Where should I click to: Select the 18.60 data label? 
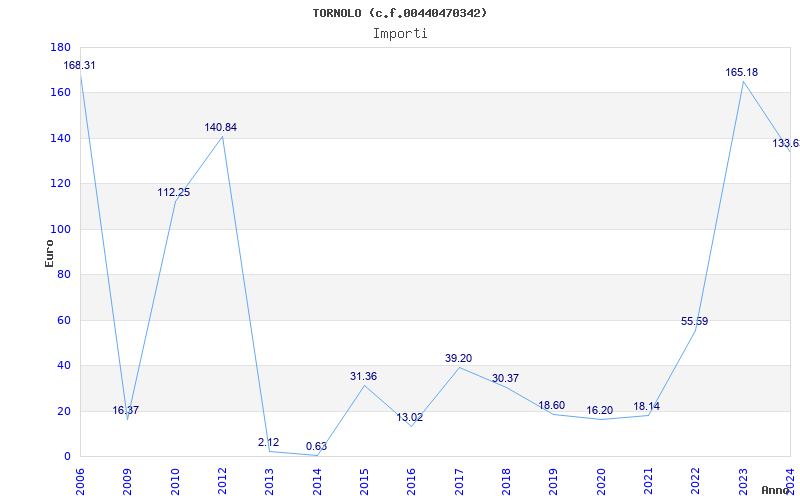tap(552, 406)
